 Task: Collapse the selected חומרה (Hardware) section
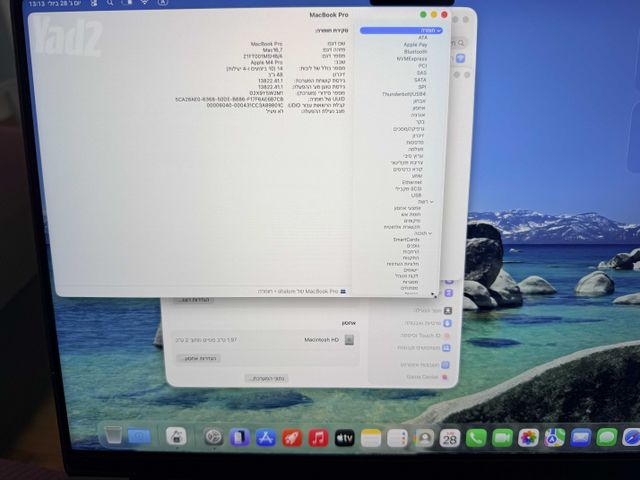439,31
